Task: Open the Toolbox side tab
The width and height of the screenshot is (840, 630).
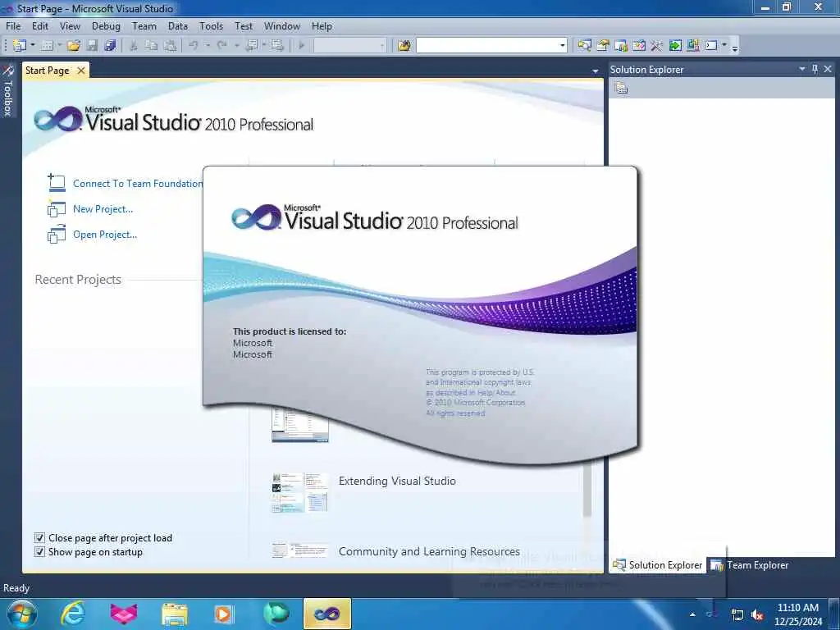Action: (x=8, y=91)
